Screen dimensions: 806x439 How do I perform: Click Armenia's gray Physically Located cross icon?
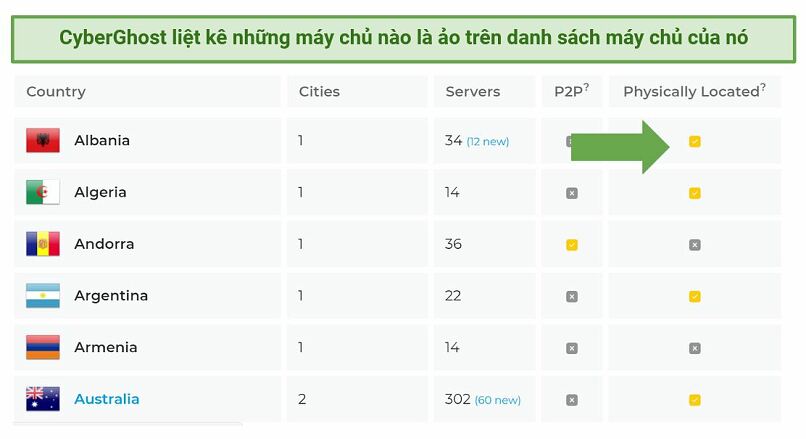tap(694, 349)
